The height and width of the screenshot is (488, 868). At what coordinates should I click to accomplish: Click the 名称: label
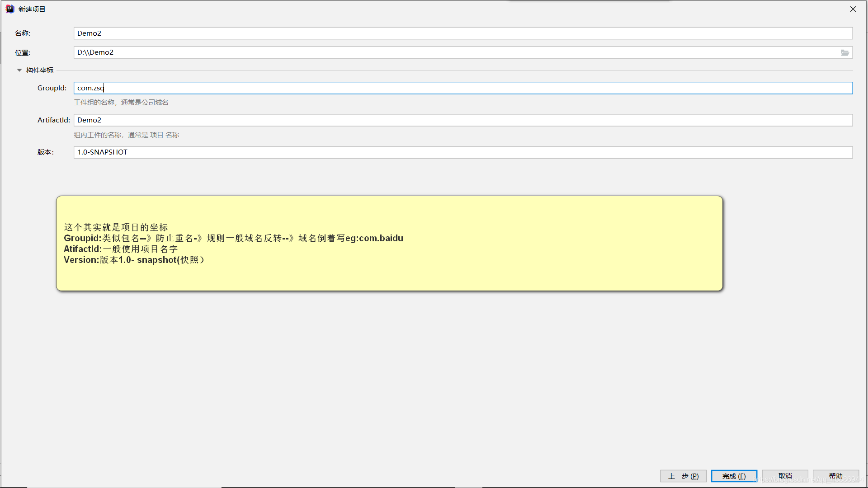[x=23, y=33]
